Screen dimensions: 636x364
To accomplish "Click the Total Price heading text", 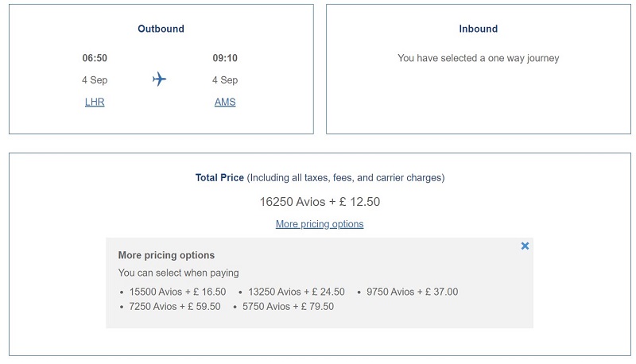I will pyautogui.click(x=219, y=177).
